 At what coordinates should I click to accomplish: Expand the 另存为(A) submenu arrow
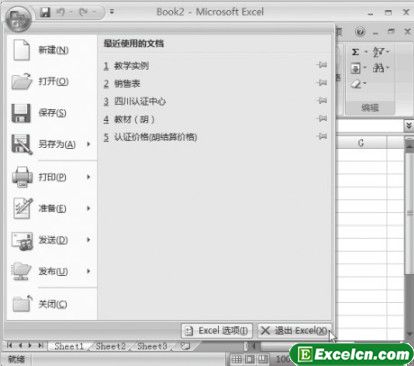coord(89,144)
